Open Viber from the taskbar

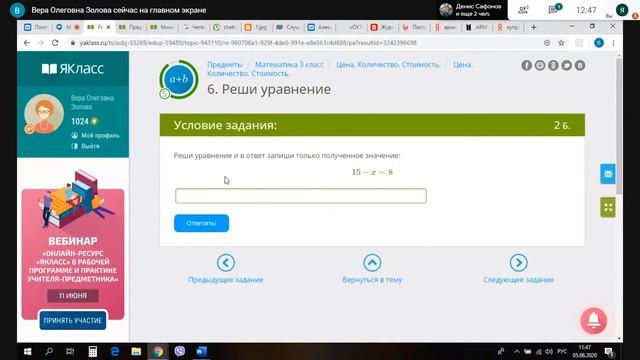coord(180,351)
